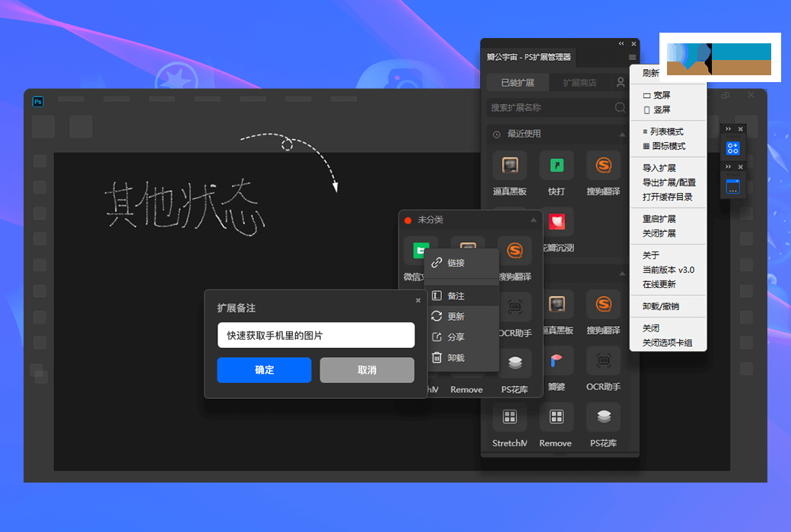Select 导出扩展/配置 menu item
Image resolution: width=791 pixels, height=532 pixels.
point(668,182)
